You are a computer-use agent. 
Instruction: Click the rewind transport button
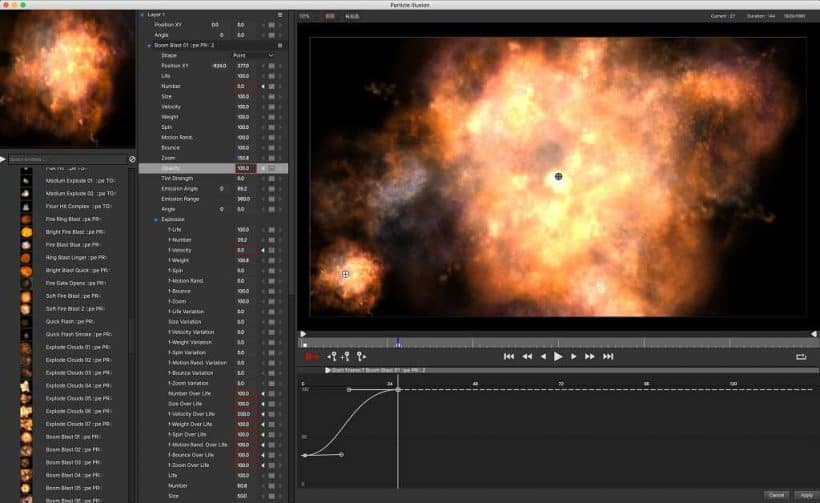(x=527, y=356)
